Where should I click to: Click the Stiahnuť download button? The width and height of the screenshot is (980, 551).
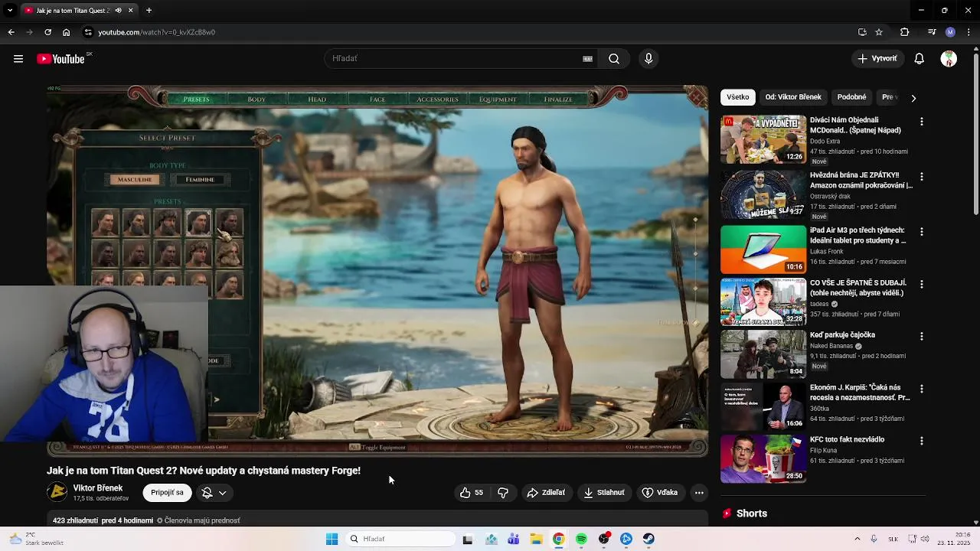(604, 493)
